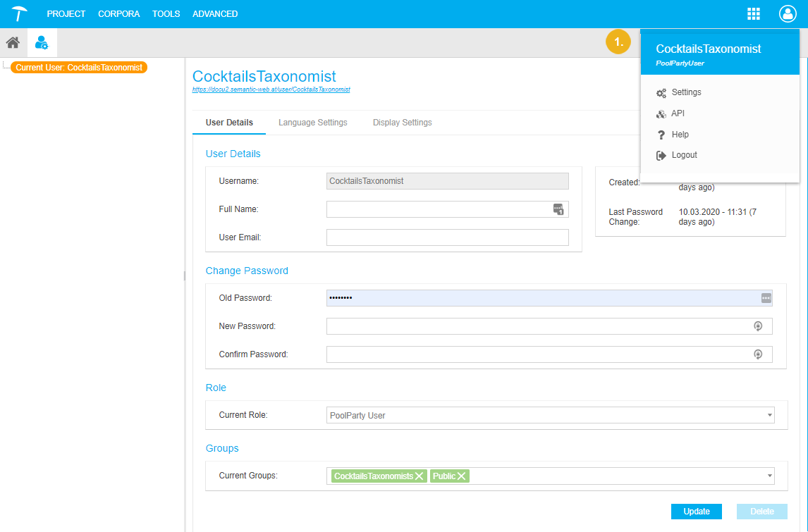Expand the Current Role dropdown arrow
Image resolution: width=808 pixels, height=532 pixels.
tap(770, 415)
